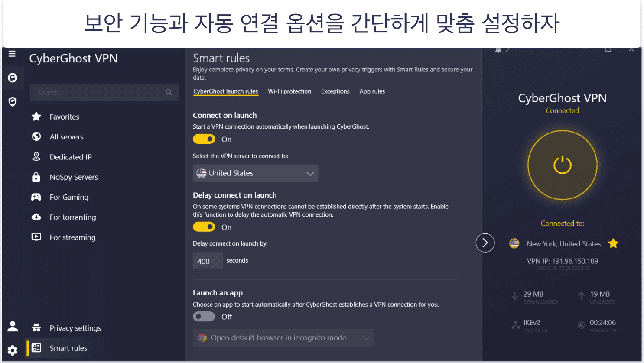Click the For streaming play icon
Viewport: 644px width, 363px height.
tap(36, 237)
